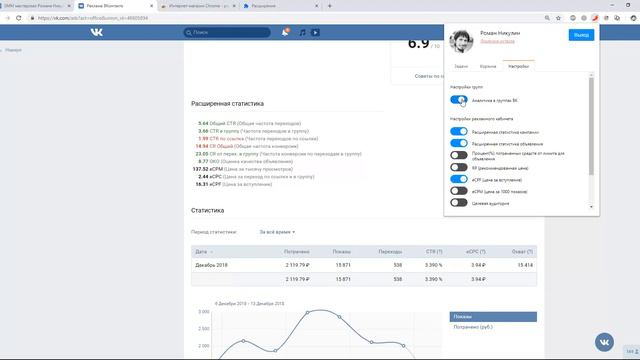The height and width of the screenshot is (360, 640).
Task: Click the browser address bar URL
Action: (93, 18)
